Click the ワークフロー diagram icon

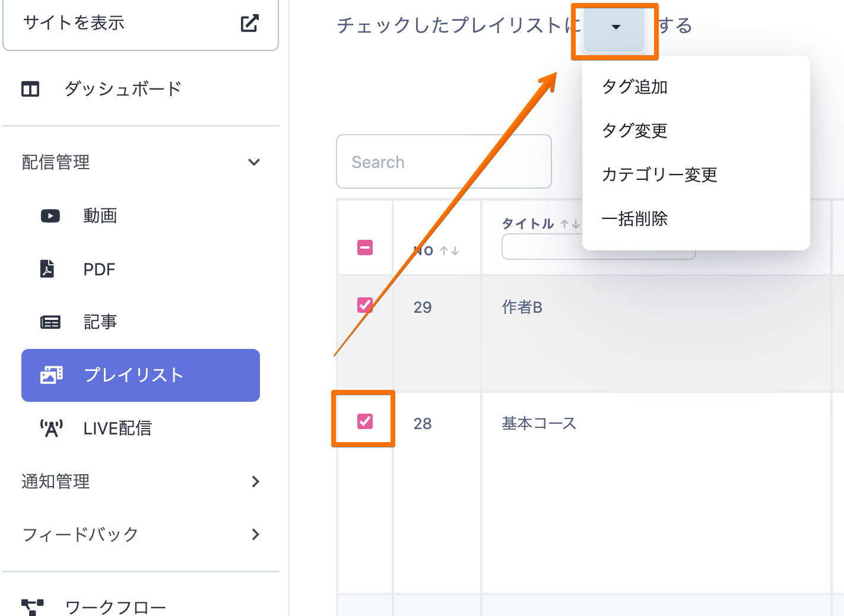point(33,607)
